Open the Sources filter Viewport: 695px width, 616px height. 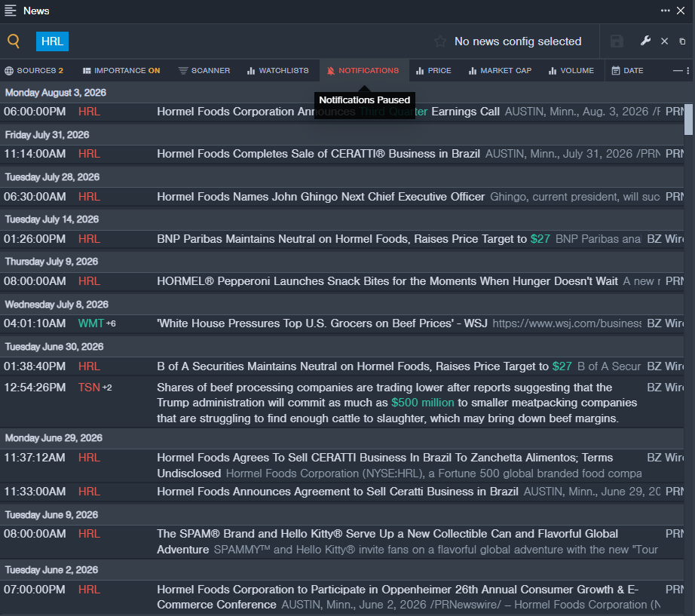(34, 71)
